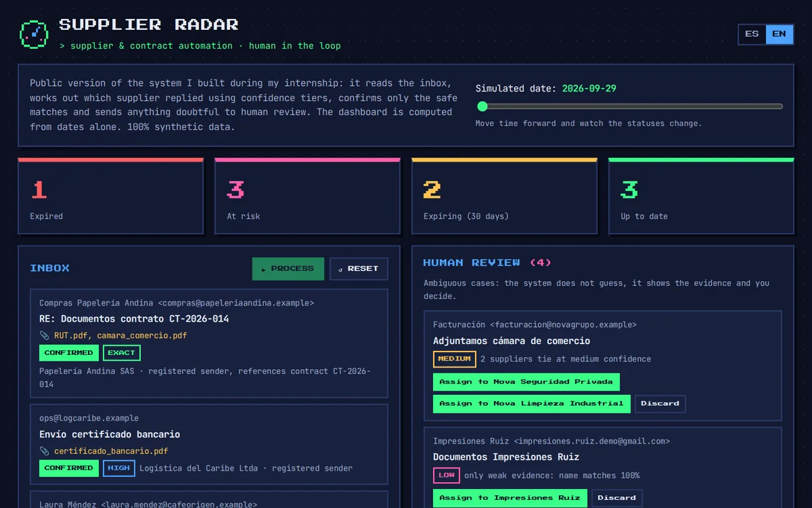Open the At risk count card

(x=307, y=196)
